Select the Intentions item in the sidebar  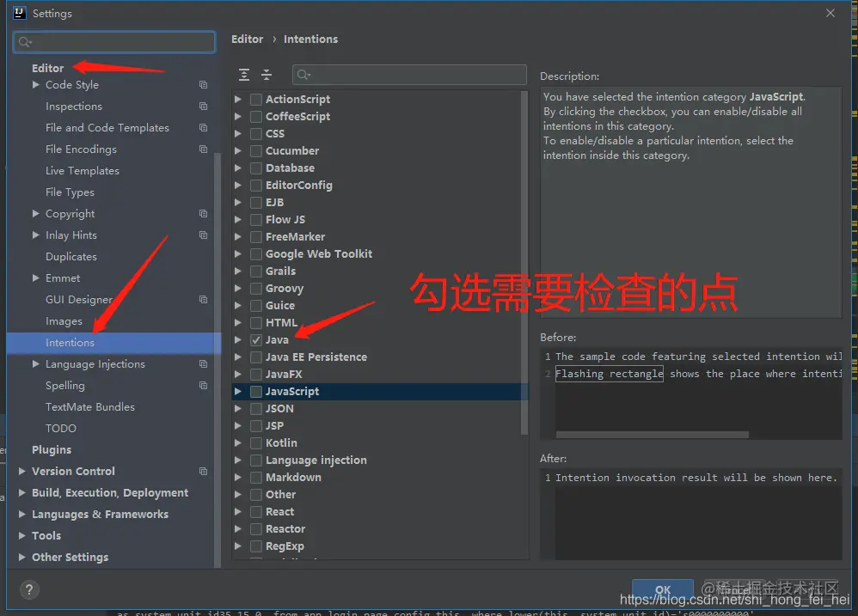tap(113, 343)
